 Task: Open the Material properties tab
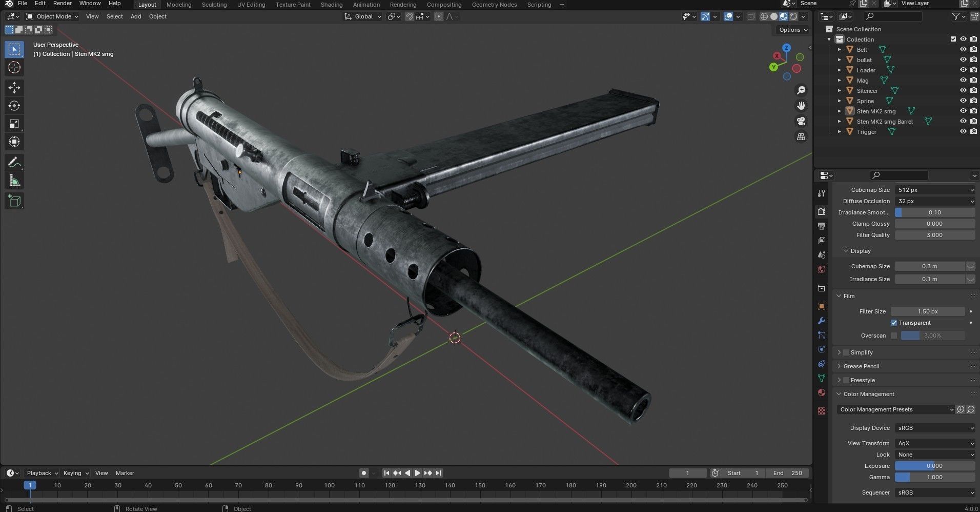822,392
